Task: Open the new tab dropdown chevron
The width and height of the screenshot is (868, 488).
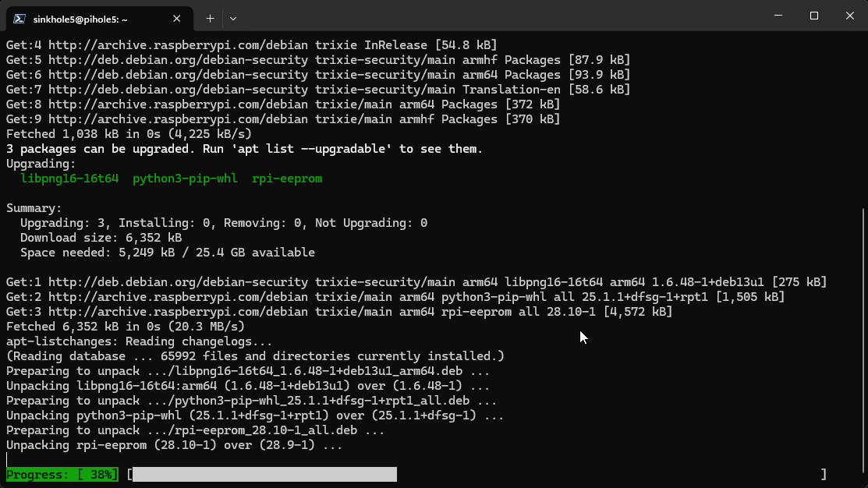Action: (232, 17)
